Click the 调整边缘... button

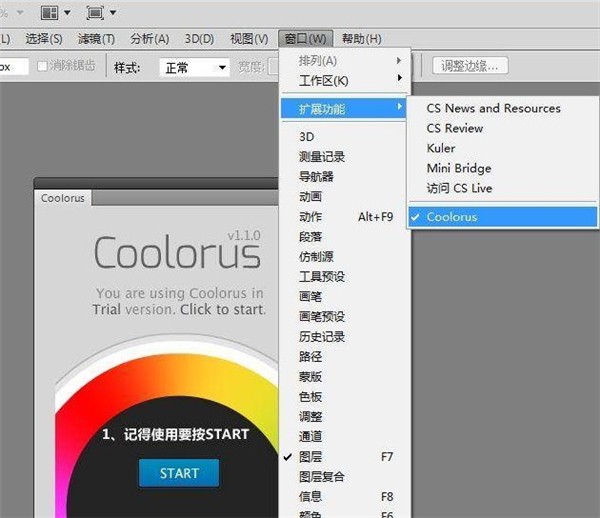(470, 66)
